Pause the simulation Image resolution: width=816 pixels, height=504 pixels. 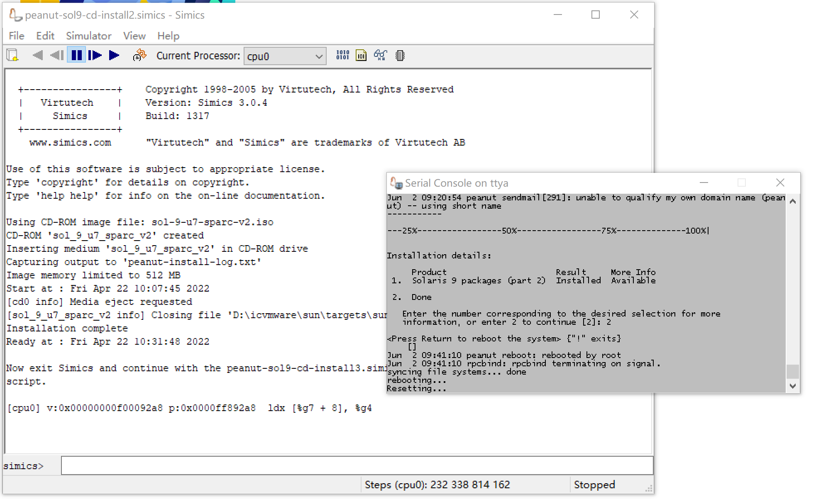76,55
